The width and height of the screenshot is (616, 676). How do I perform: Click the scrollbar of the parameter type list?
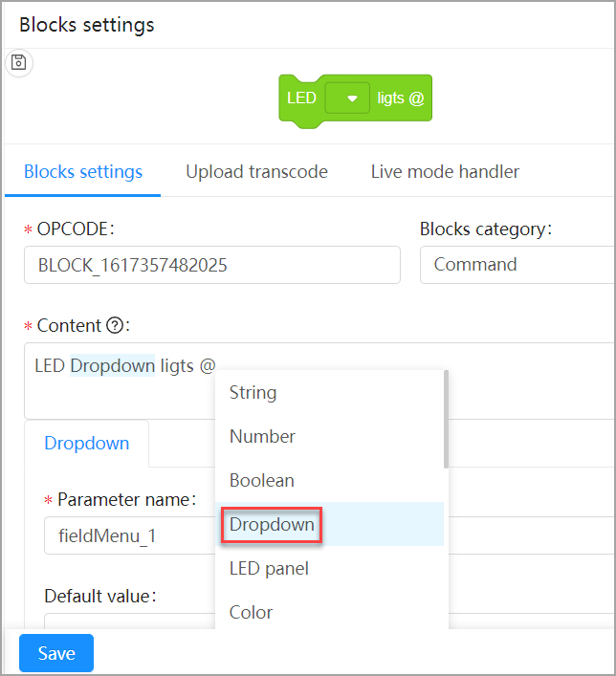(x=445, y=420)
